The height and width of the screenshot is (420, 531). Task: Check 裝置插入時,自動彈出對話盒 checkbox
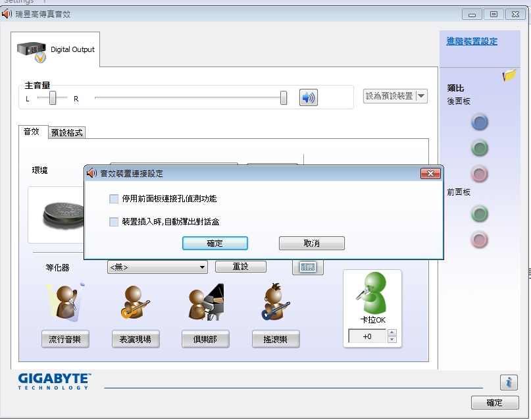pyautogui.click(x=114, y=222)
